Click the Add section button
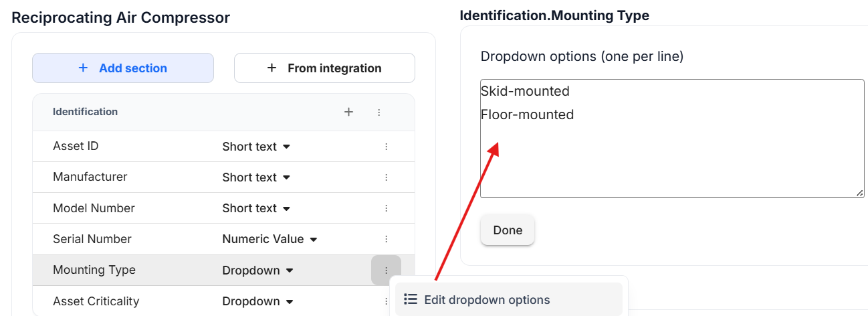This screenshot has height=316, width=868. [123, 68]
